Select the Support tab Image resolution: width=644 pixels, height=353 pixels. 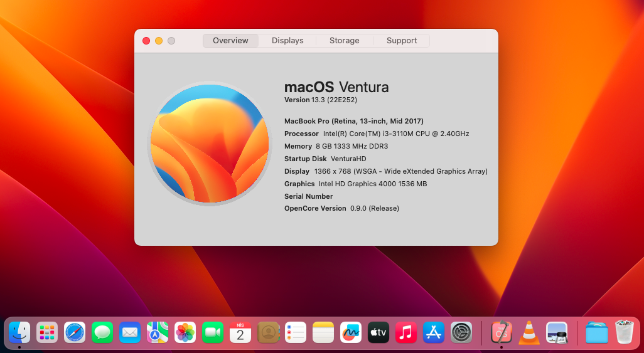(402, 41)
